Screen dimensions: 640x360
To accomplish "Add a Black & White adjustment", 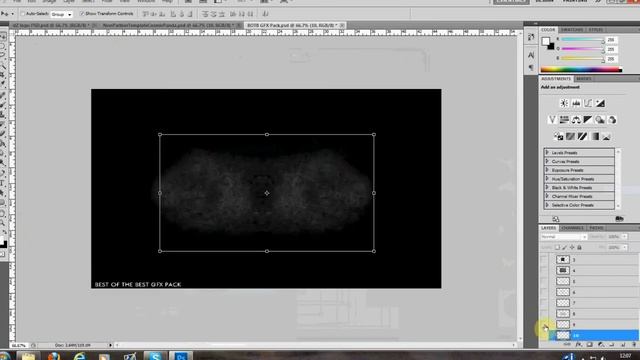I will coord(588,120).
